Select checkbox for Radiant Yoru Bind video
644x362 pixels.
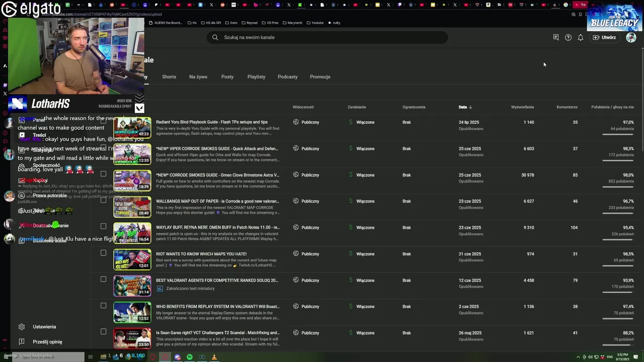(103, 121)
